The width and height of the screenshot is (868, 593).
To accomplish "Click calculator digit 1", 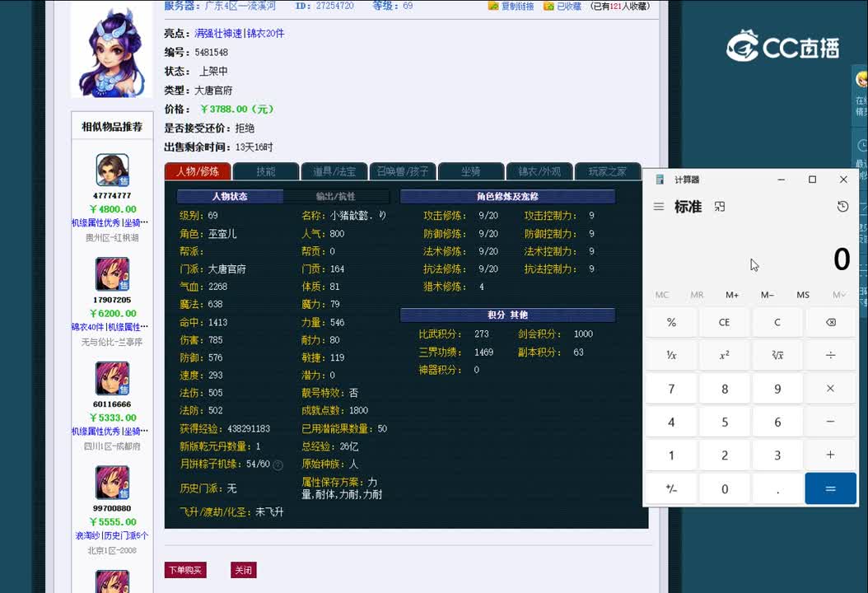I will click(671, 455).
